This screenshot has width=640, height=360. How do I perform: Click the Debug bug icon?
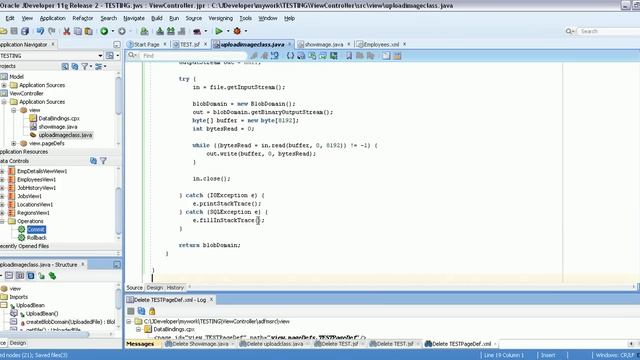(237, 31)
